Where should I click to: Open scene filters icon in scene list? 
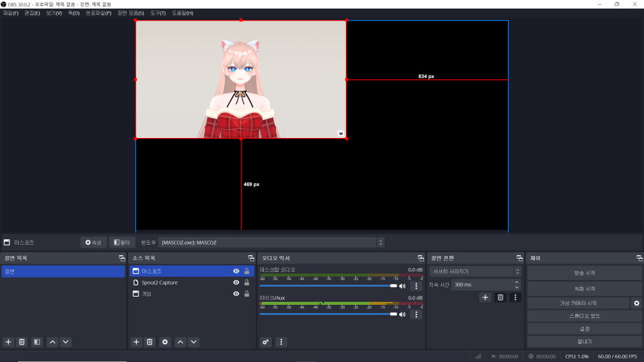pyautogui.click(x=37, y=342)
